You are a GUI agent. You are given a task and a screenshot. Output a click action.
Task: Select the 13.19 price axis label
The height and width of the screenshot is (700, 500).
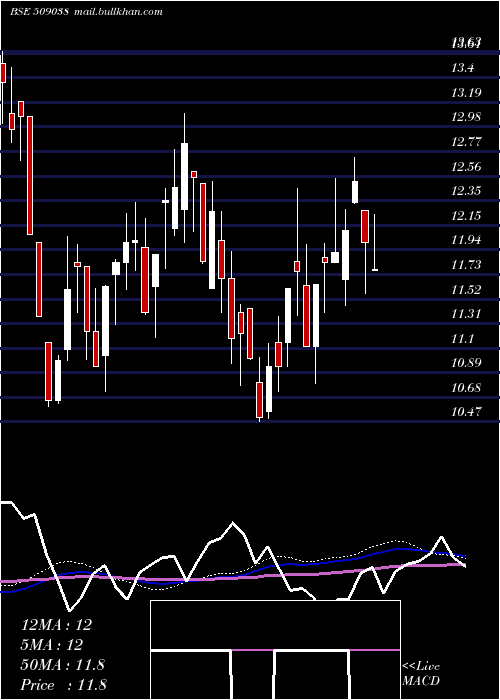coord(467,92)
